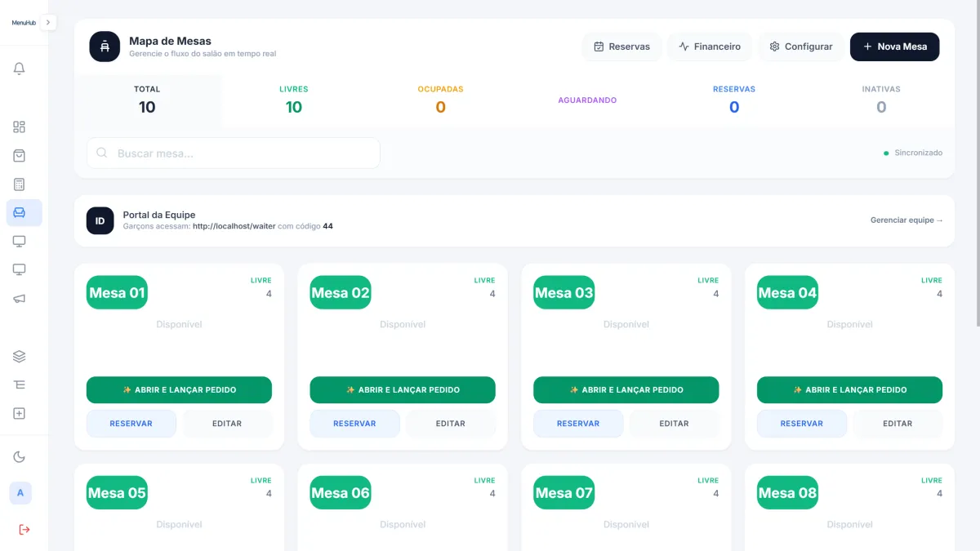Open the stacked layers icon in sidebar
This screenshot has width=980, height=551.
(20, 357)
